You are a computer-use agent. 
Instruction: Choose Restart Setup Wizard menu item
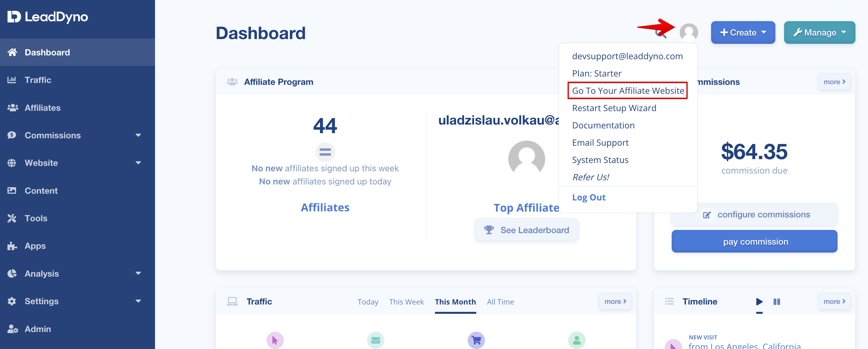pos(614,108)
